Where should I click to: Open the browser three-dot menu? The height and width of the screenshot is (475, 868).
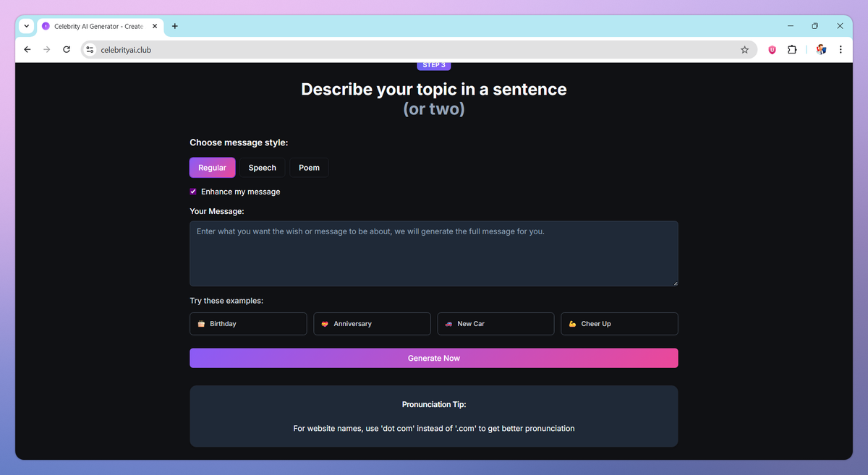[841, 50]
